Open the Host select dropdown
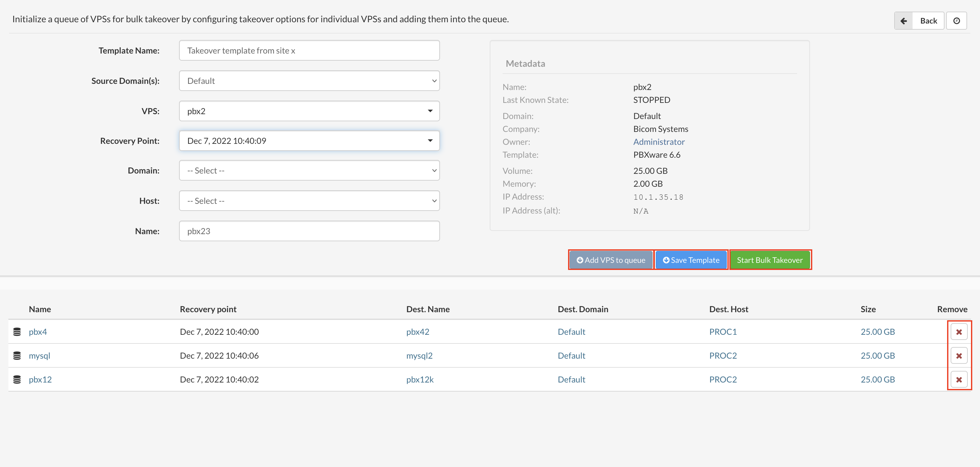 click(309, 201)
